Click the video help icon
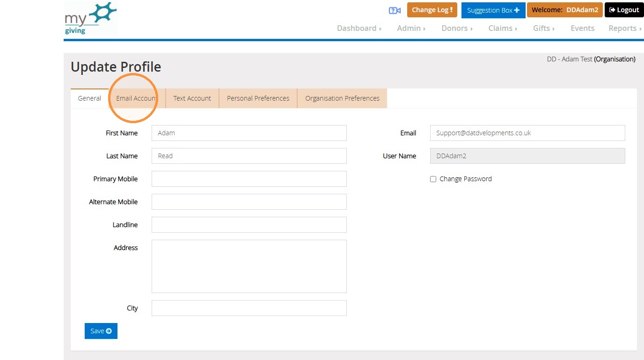This screenshot has height=360, width=644. pyautogui.click(x=395, y=10)
